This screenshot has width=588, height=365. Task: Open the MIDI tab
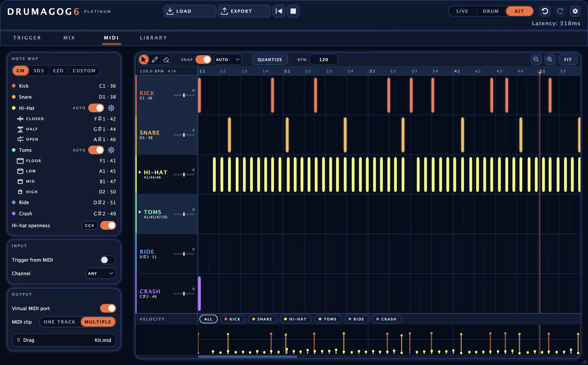tap(111, 38)
